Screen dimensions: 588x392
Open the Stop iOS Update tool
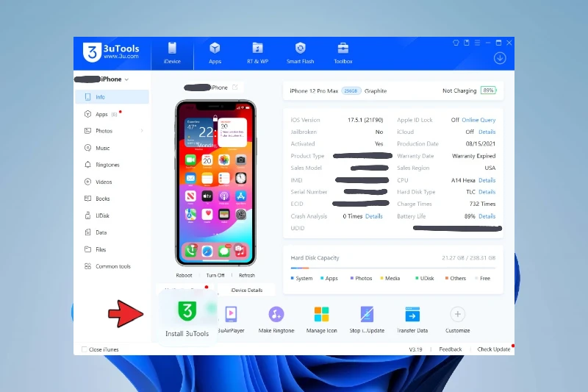tap(367, 320)
